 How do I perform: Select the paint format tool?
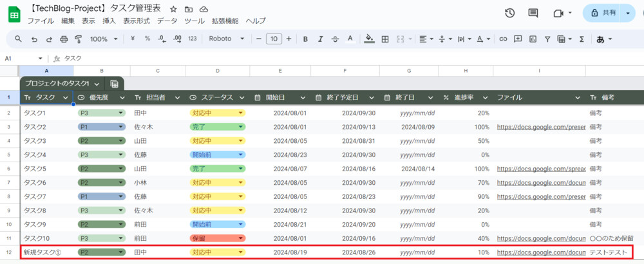[78, 39]
